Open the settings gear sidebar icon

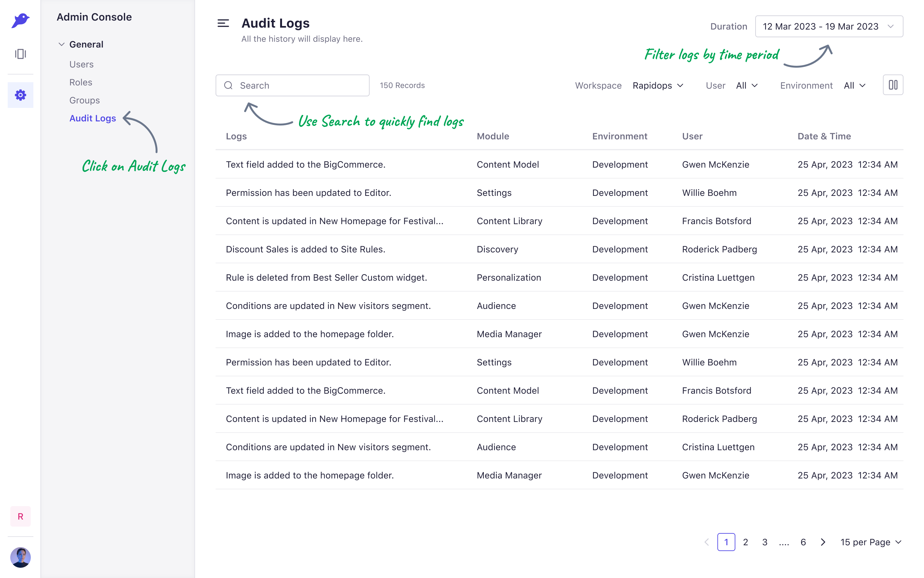click(20, 95)
